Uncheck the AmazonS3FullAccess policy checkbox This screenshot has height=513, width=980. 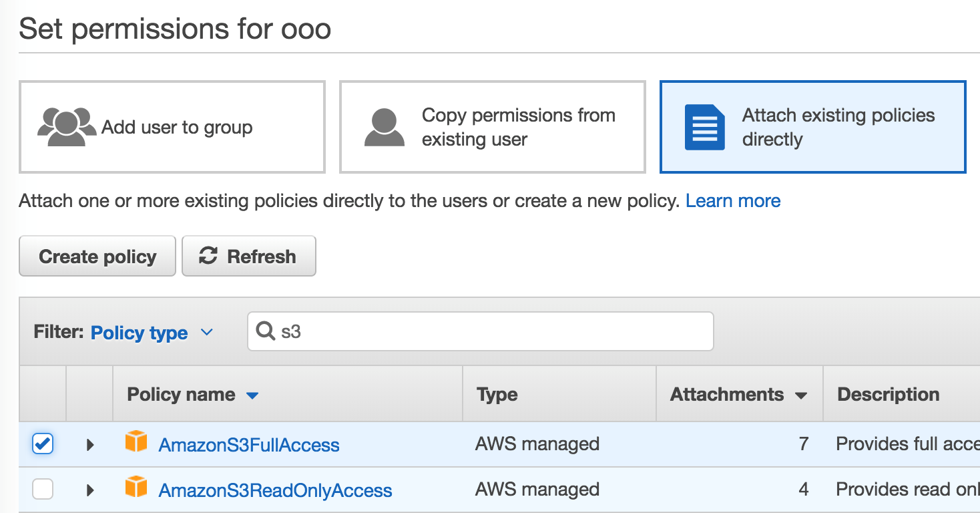tap(43, 444)
